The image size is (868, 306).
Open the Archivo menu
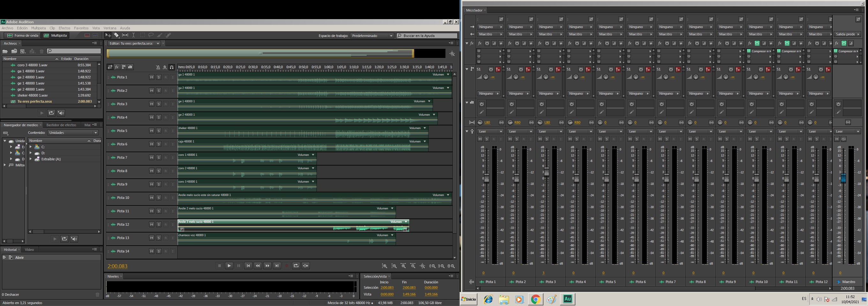tap(7, 28)
